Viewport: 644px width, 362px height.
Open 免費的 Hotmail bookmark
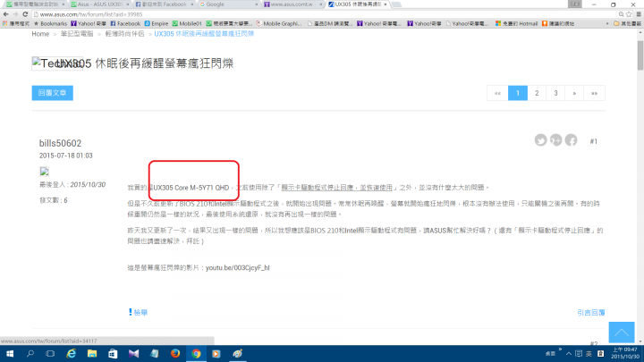[x=516, y=24]
